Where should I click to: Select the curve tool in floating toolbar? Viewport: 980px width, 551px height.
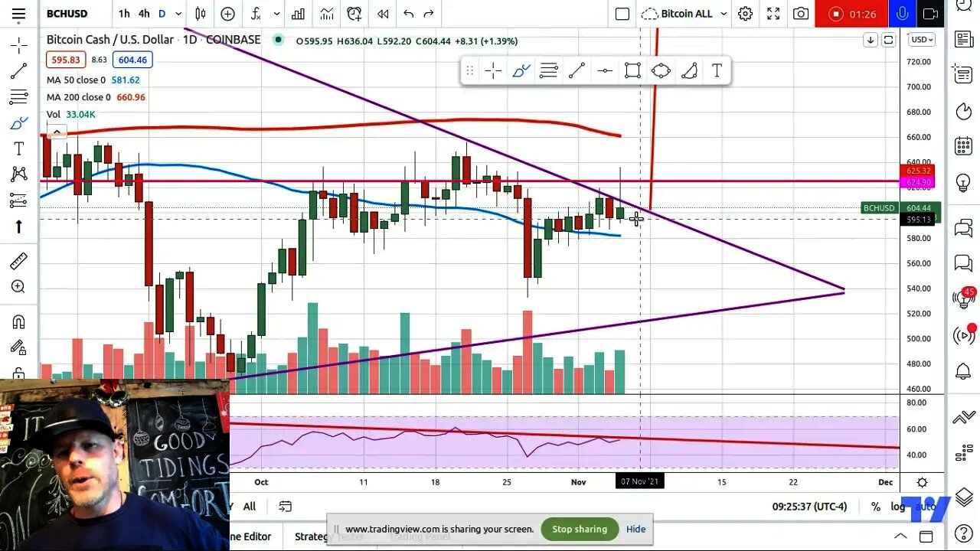(689, 71)
